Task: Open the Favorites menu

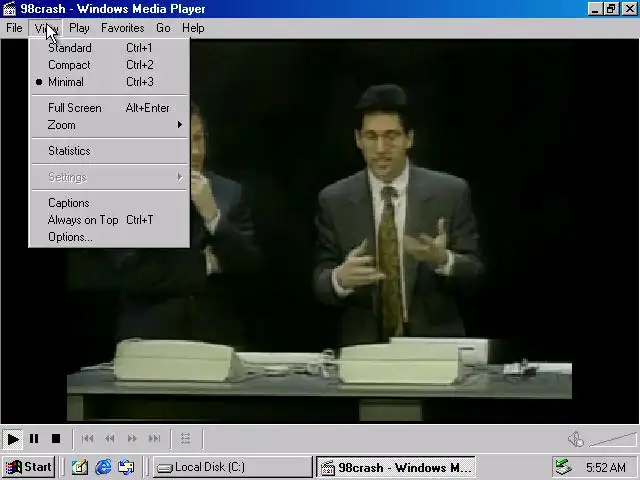Action: click(x=122, y=28)
